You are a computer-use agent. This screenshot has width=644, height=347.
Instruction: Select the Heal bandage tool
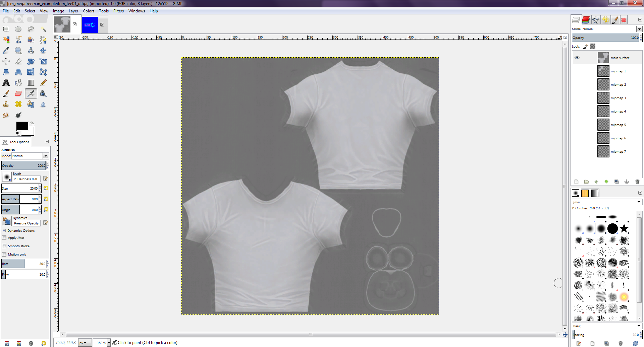[x=18, y=104]
